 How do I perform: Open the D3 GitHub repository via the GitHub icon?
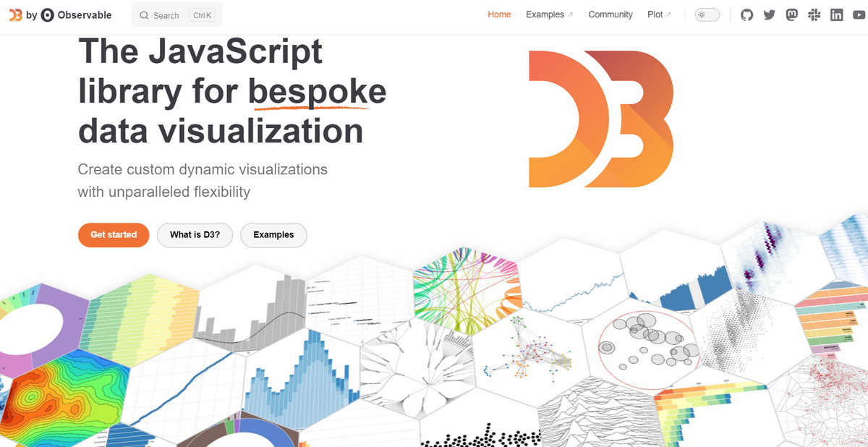point(746,14)
